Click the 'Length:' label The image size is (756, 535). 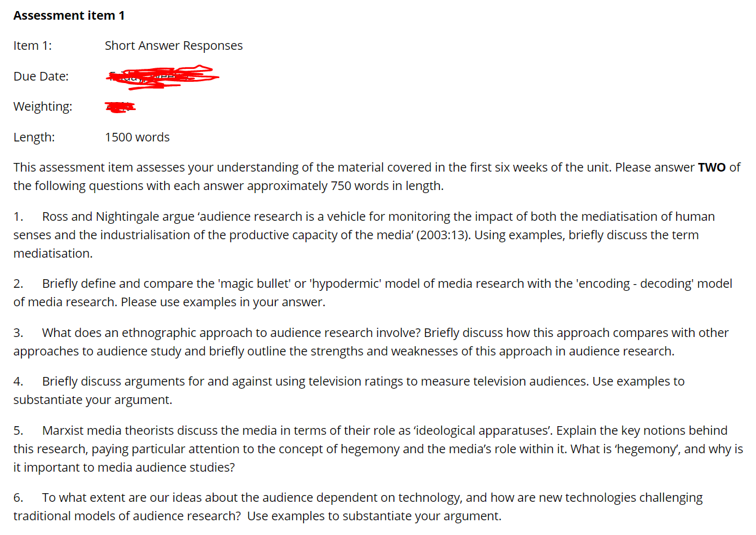[x=34, y=137]
